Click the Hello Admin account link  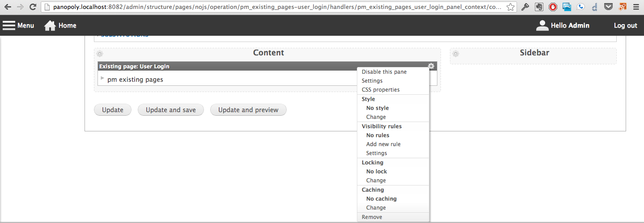(570, 25)
